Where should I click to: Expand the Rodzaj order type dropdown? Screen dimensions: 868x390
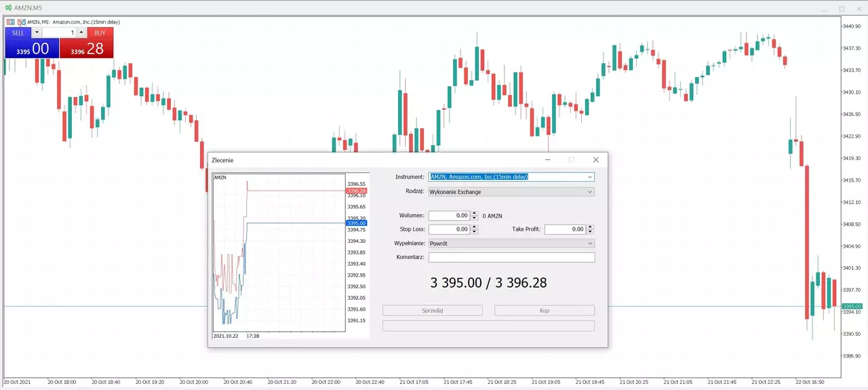tap(590, 192)
